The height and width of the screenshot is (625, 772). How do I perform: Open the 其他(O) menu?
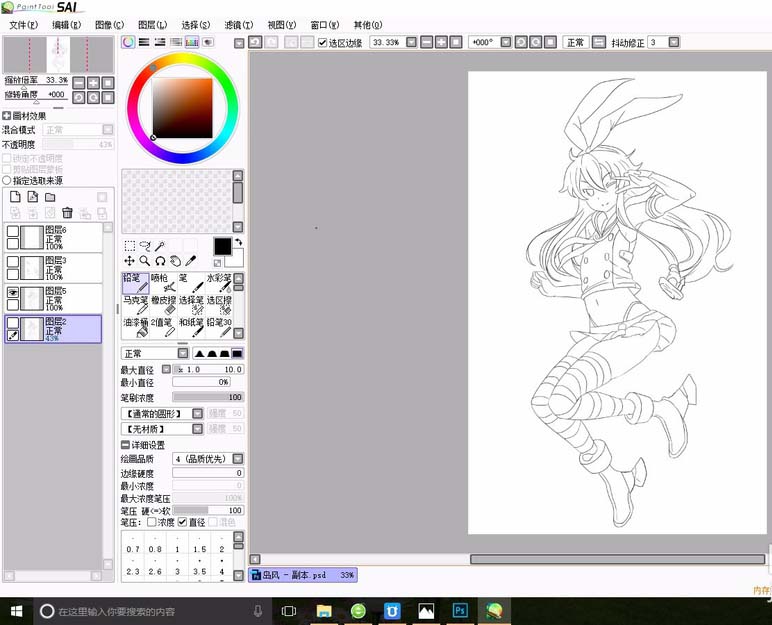click(368, 25)
